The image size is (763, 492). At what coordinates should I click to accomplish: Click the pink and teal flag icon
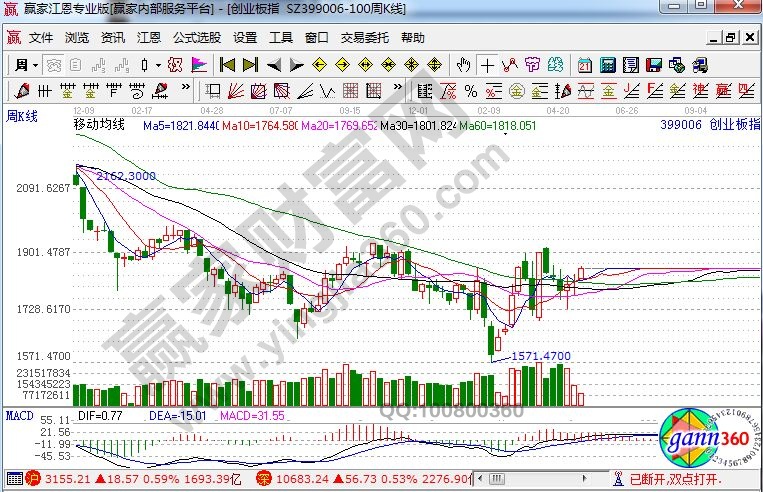[199, 65]
